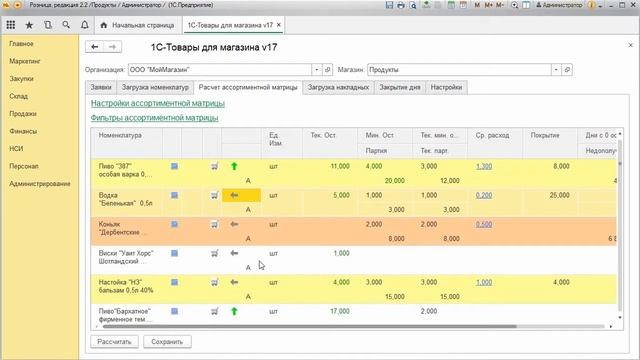Open history icon in toolbar
This screenshot has height=360, width=640.
pyautogui.click(x=48, y=25)
